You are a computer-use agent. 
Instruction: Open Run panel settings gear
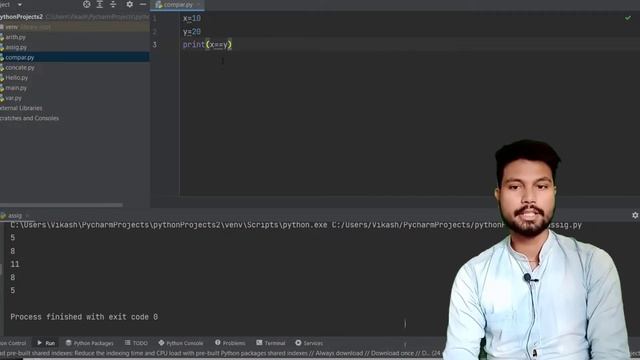pyautogui.click(x=635, y=215)
